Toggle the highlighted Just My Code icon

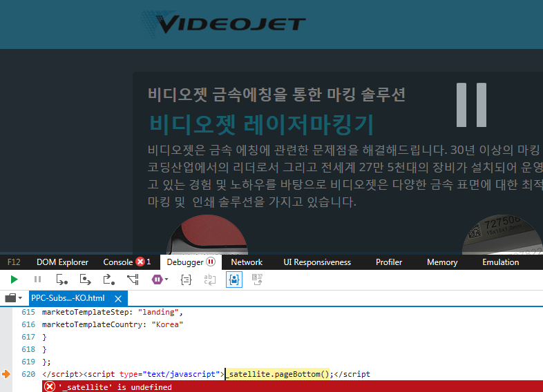click(234, 280)
